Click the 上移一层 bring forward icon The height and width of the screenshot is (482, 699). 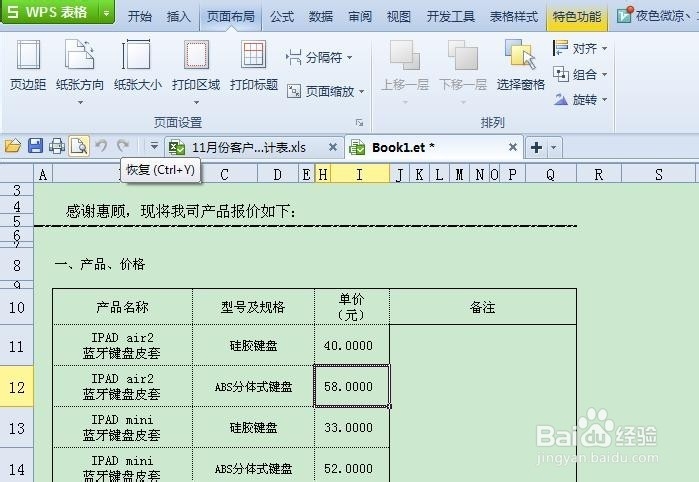point(405,55)
